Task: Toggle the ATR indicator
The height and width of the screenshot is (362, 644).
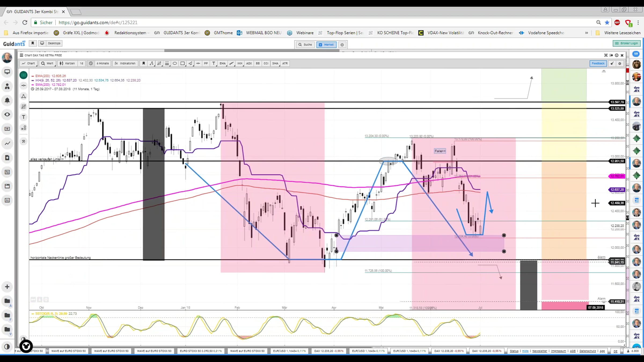Action: tap(285, 63)
